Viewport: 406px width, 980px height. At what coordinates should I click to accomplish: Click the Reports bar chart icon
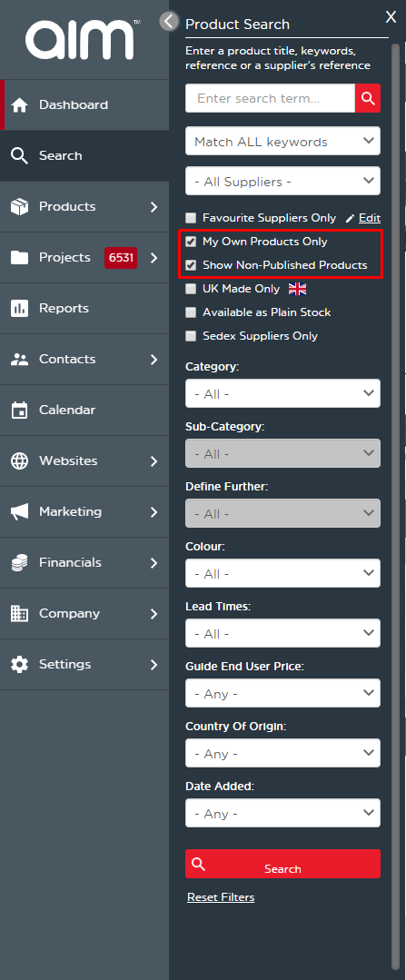pos(19,308)
